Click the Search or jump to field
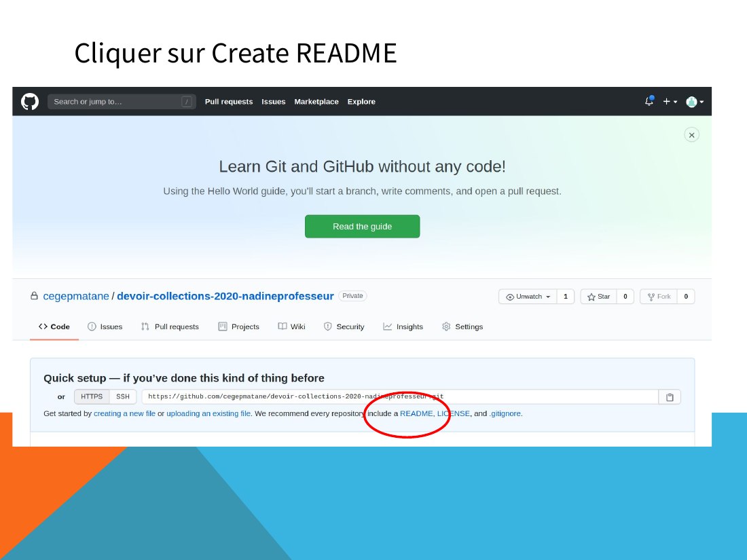This screenshot has height=560, width=747. [122, 101]
